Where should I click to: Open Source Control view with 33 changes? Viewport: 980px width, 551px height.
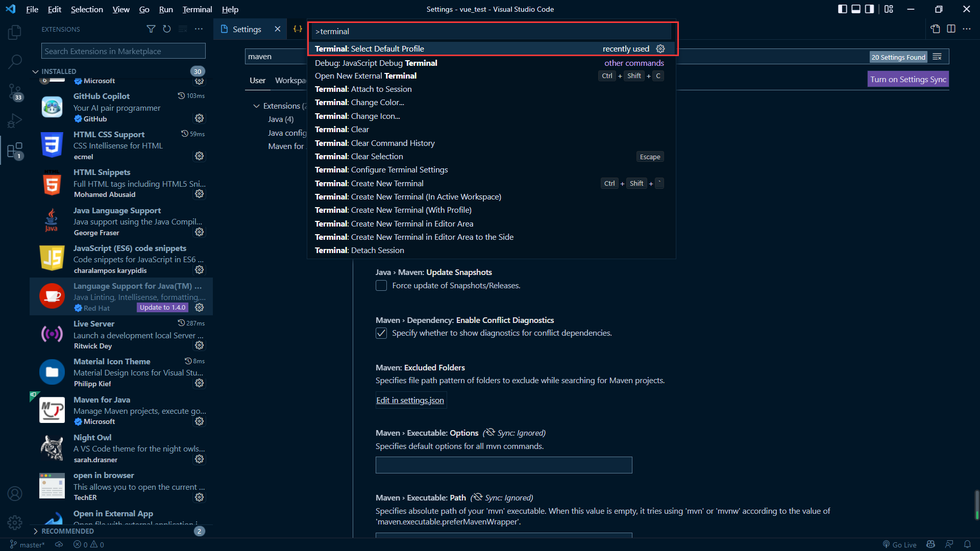tap(15, 92)
